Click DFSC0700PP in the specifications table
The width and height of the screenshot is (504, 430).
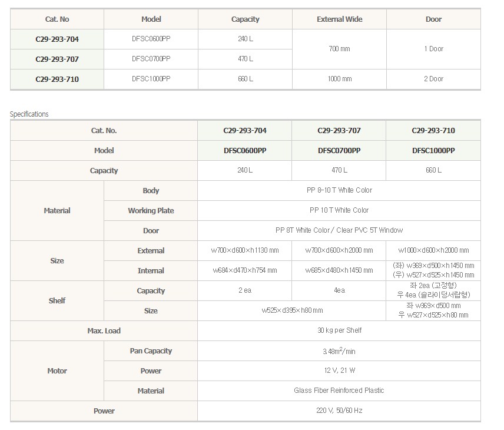339,151
